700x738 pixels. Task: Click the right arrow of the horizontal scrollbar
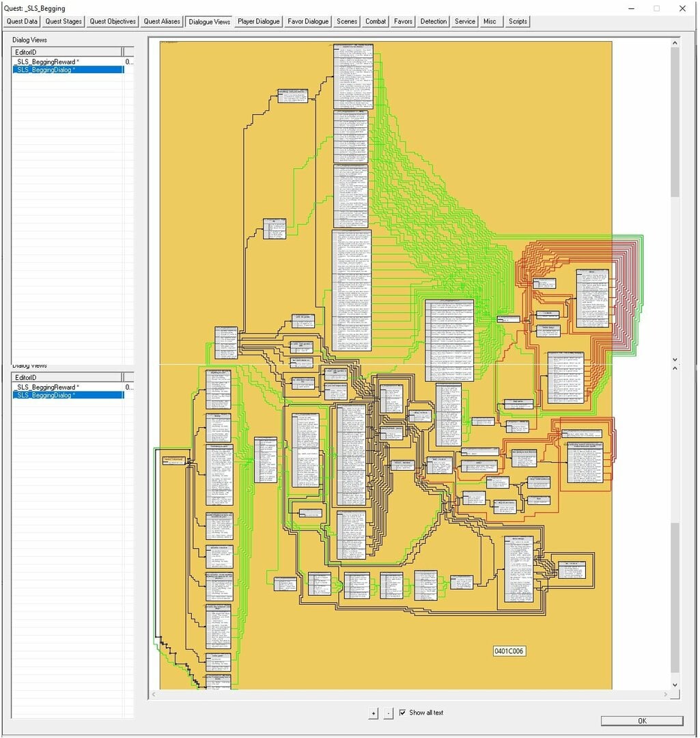point(665,694)
